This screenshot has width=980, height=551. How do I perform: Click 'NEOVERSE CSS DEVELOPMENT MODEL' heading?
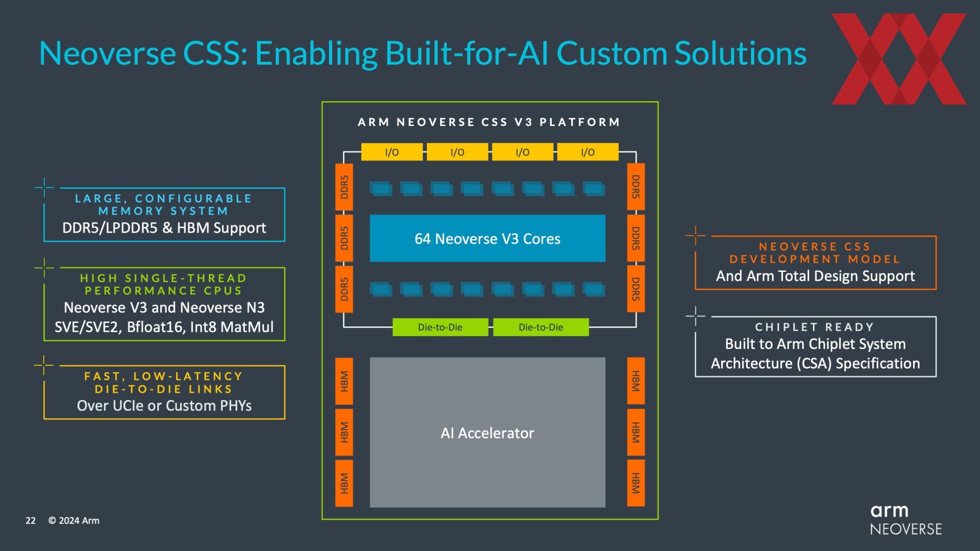815,253
